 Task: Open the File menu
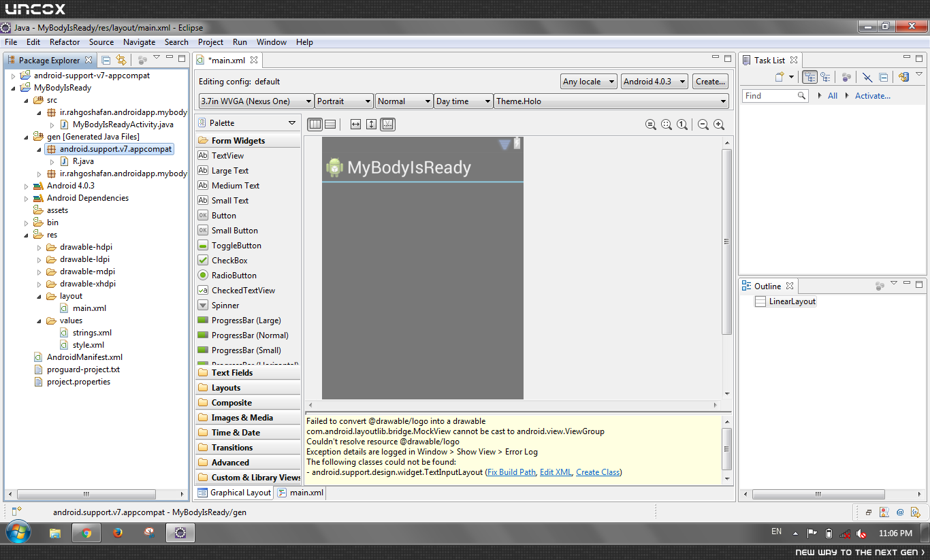pos(11,42)
